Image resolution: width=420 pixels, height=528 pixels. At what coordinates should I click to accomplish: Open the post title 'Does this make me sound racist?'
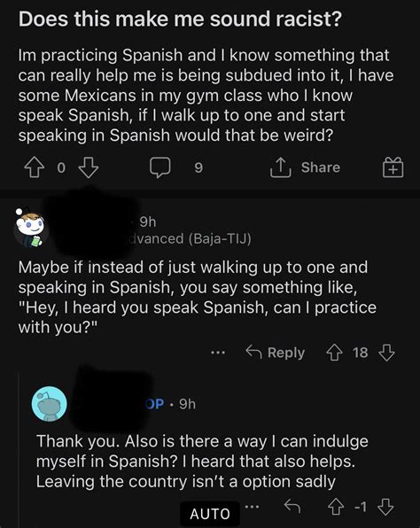pos(180,19)
